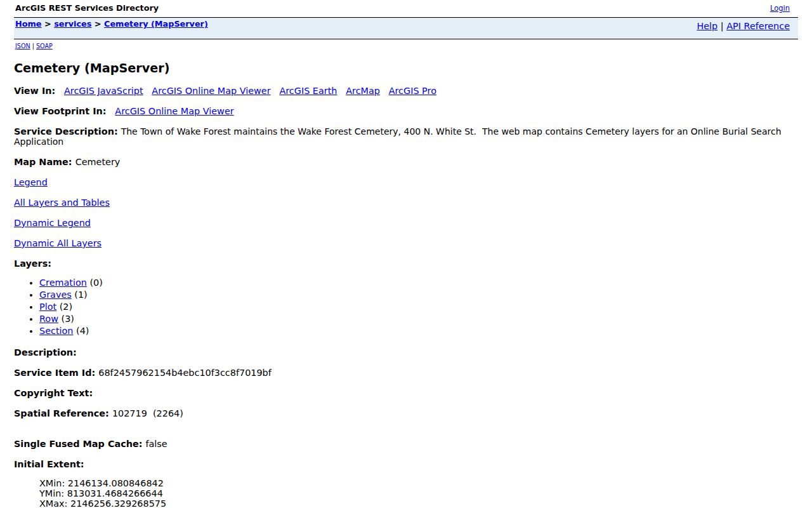
Task: View service in ArcGIS Pro
Action: [x=412, y=91]
